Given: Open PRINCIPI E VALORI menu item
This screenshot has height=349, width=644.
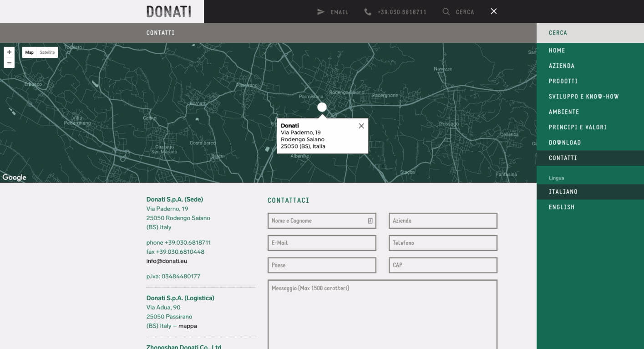Looking at the screenshot, I should click(590, 127).
